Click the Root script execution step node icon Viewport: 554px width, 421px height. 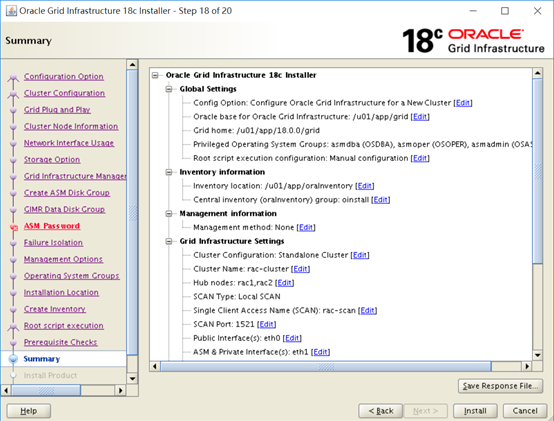13,326
